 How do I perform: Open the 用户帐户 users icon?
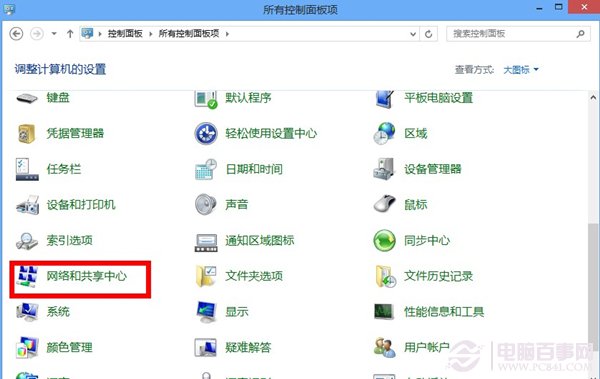[385, 347]
